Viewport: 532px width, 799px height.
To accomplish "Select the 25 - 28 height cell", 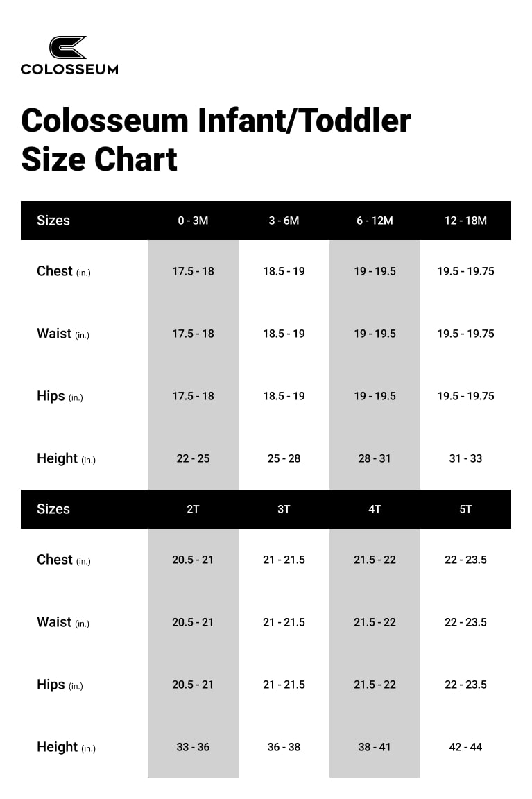I will 284,458.
